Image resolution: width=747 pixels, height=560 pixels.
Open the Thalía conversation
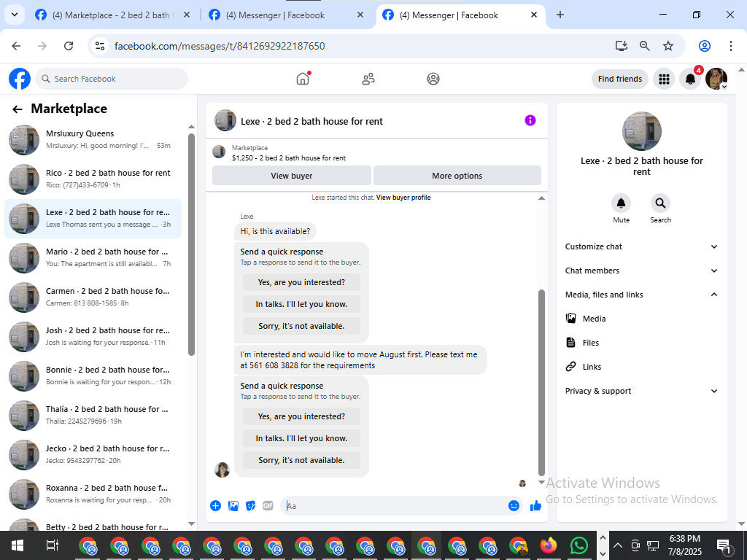(x=93, y=415)
